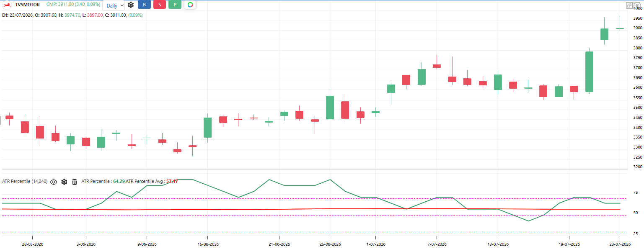This screenshot has width=644, height=249.
Task: Click the colorful circular ring icon
Action: click(x=190, y=5)
